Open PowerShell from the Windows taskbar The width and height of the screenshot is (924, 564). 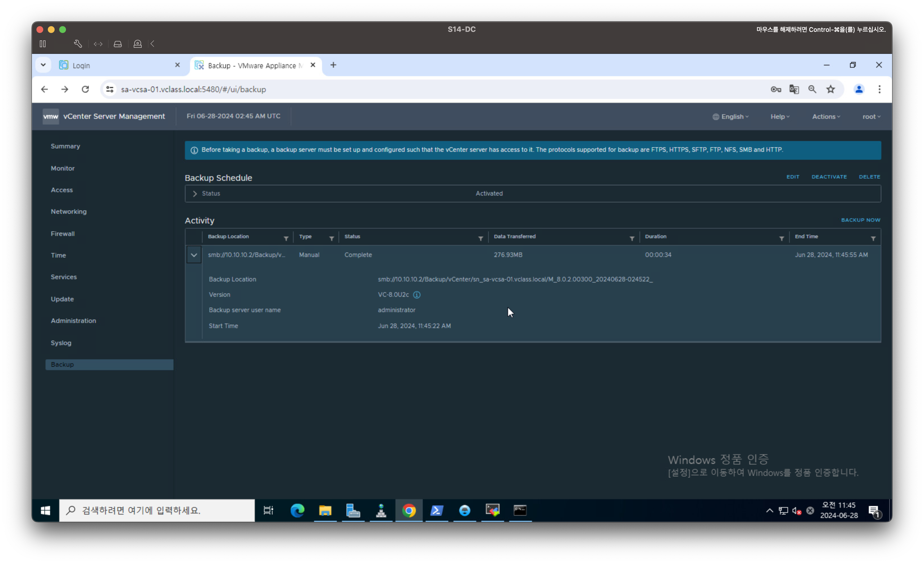click(436, 510)
